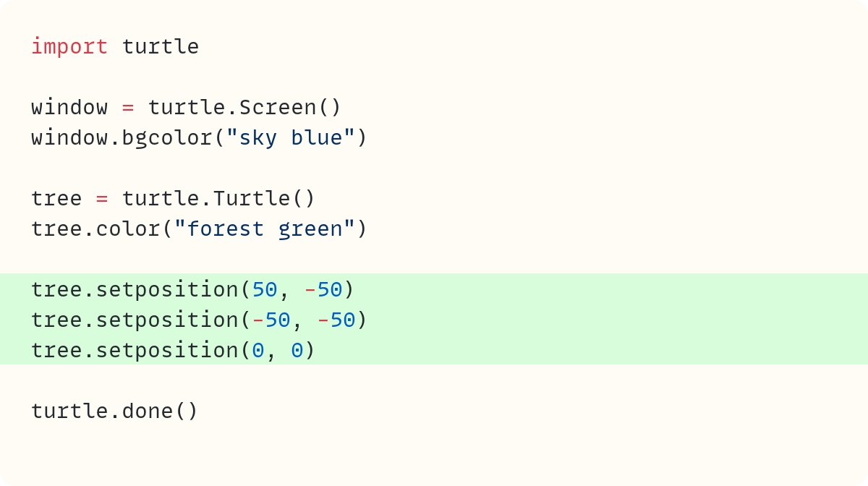
Task: Click the equals sign after "tree"
Action: [102, 199]
